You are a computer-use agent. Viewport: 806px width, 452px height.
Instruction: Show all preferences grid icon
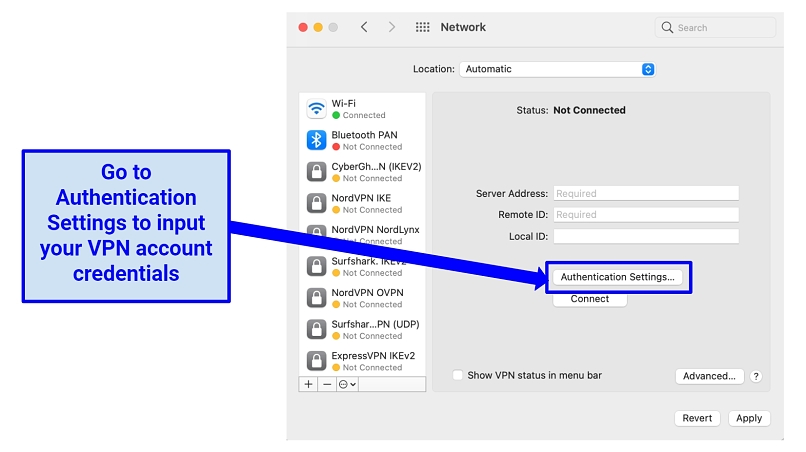point(423,27)
